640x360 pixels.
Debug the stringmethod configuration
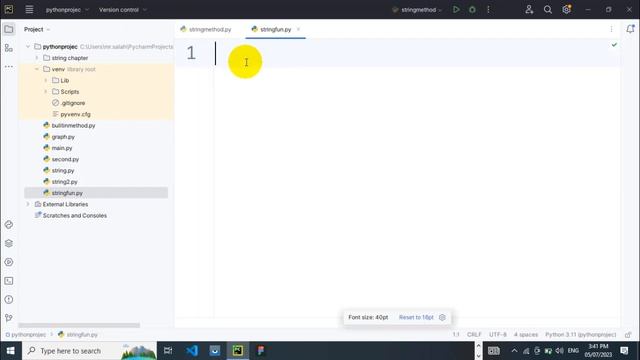coord(472,9)
